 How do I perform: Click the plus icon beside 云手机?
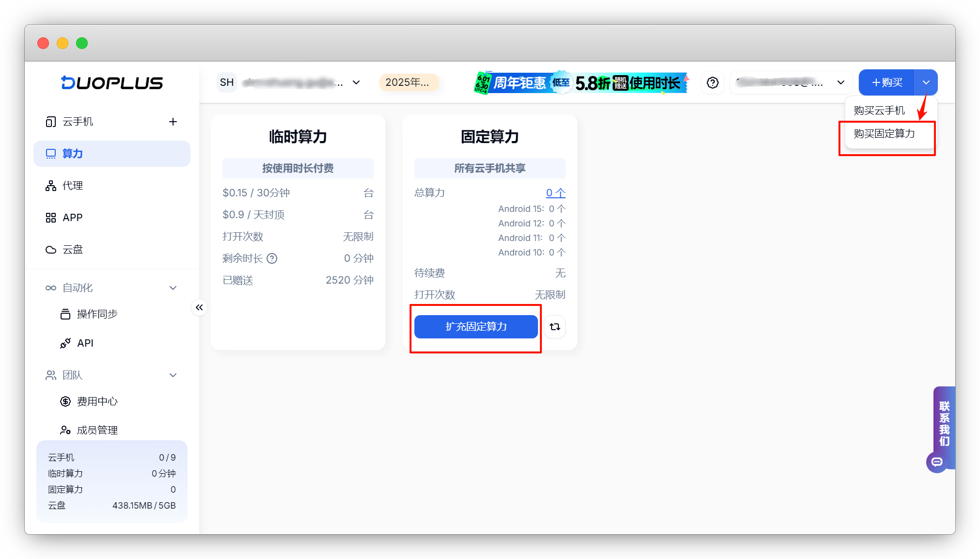coord(173,122)
